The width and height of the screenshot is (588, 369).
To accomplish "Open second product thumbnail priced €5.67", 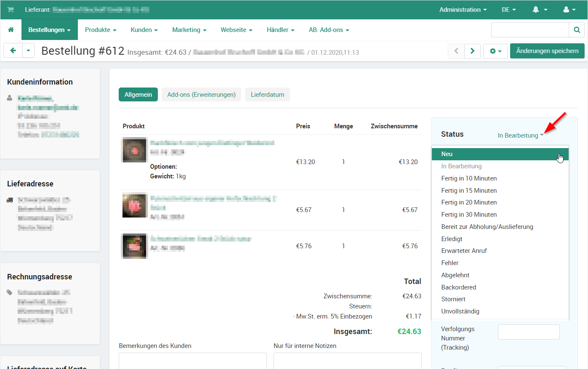I will (134, 205).
